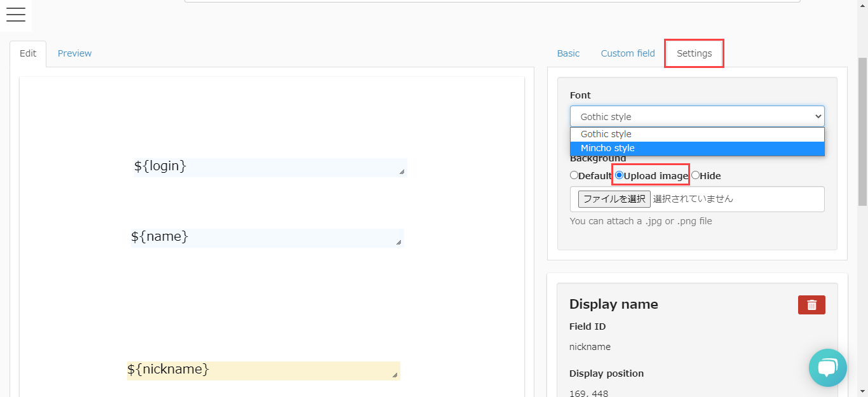The height and width of the screenshot is (397, 868).
Task: Switch to the Custom field tab
Action: [628, 53]
